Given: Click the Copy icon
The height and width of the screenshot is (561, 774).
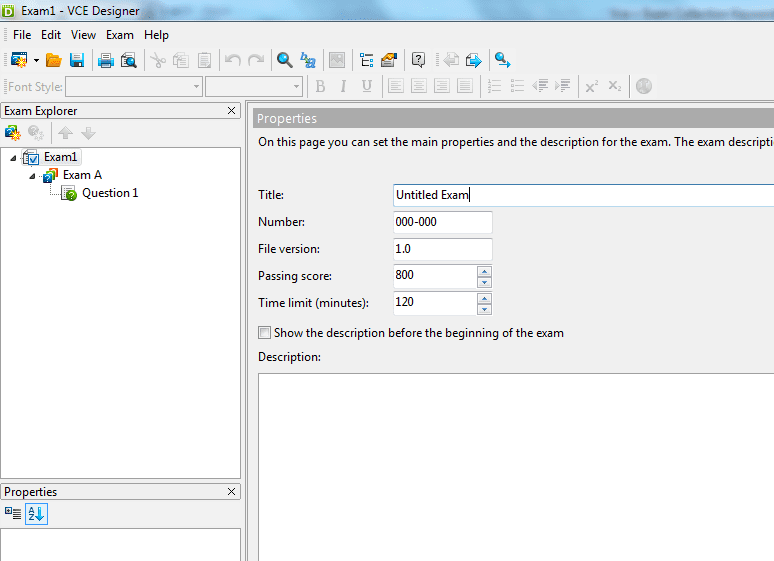Looking at the screenshot, I should coord(181,60).
